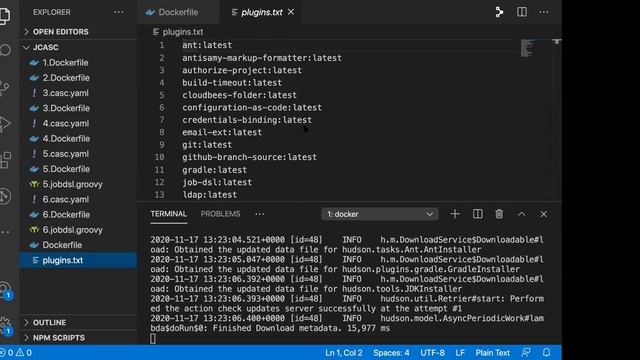Image resolution: width=640 pixels, height=360 pixels.
Task: Open the Source Control view
Action: click(4, 87)
